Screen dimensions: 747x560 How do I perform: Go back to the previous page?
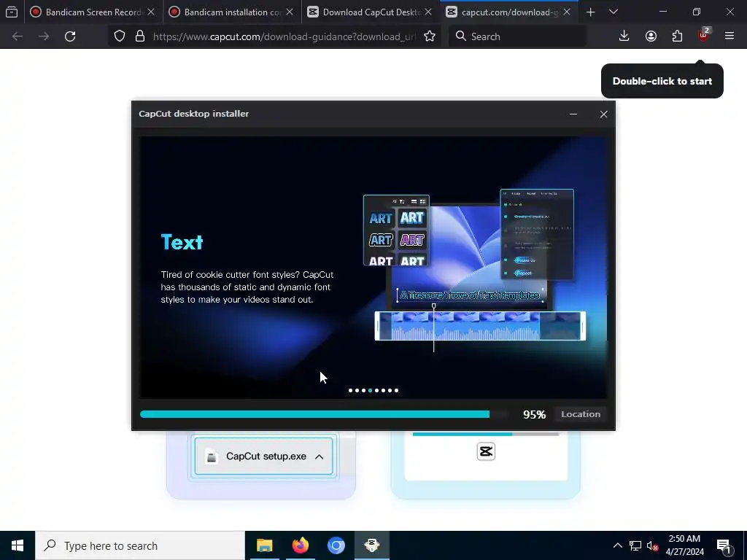click(x=18, y=36)
